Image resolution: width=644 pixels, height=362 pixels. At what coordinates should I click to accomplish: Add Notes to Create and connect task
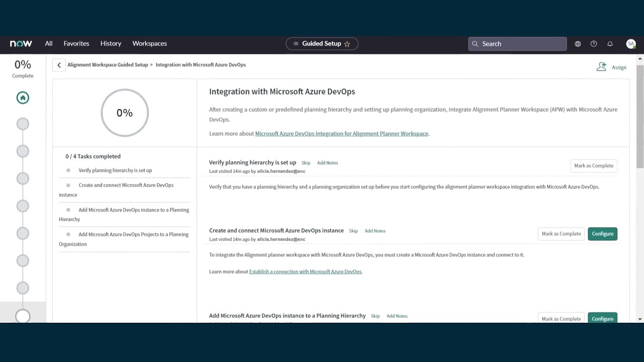pos(375,231)
